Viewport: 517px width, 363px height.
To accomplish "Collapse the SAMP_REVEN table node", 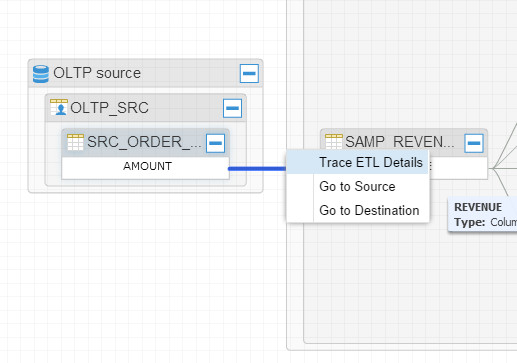I will pos(474,143).
